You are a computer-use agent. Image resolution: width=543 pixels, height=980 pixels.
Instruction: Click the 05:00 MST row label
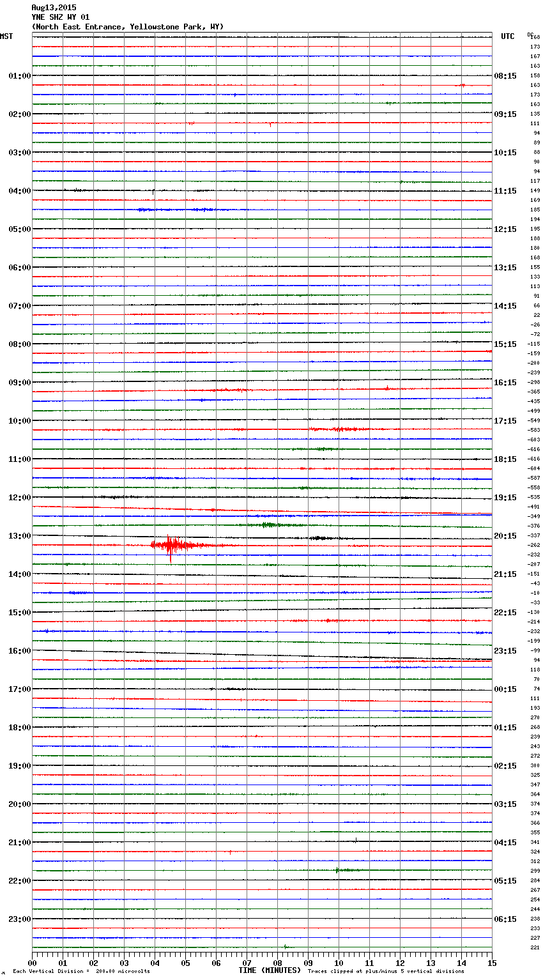(x=20, y=229)
